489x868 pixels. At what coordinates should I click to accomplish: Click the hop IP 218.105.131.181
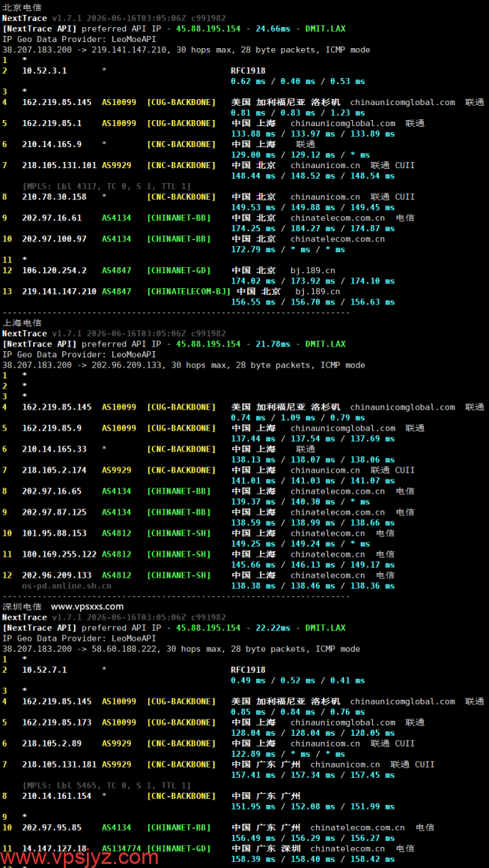coord(60,764)
